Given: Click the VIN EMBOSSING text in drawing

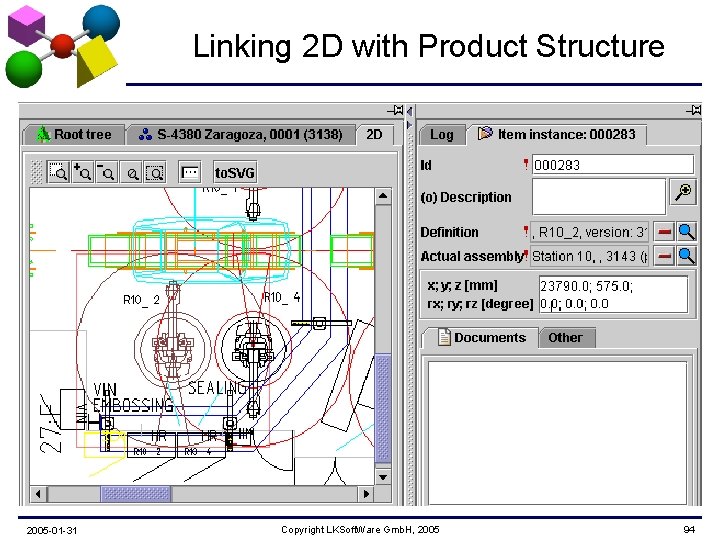Looking at the screenshot, I should (x=133, y=398).
